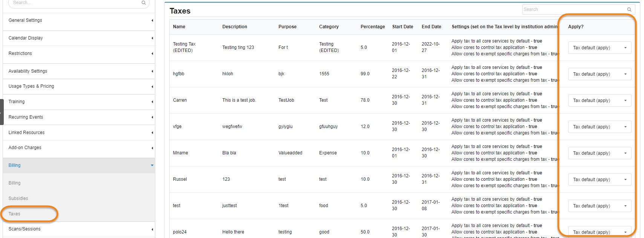Open Usage Types & Pricing section
Viewport: 644px width, 238px height.
[79, 86]
